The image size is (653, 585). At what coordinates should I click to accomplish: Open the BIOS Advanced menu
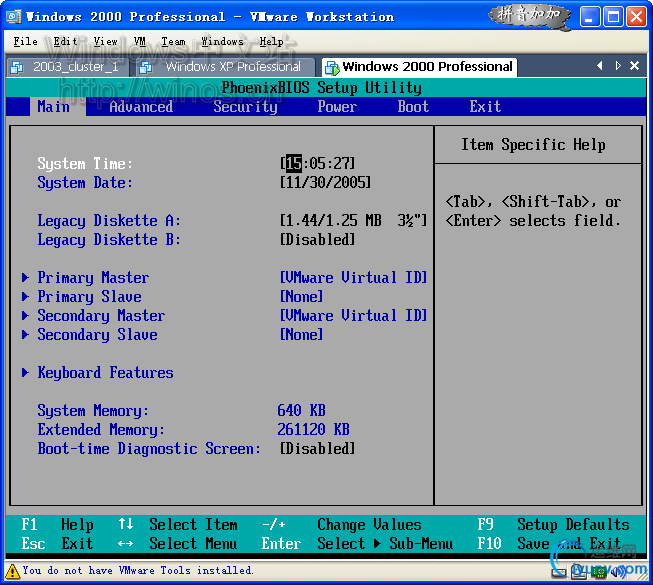(141, 107)
